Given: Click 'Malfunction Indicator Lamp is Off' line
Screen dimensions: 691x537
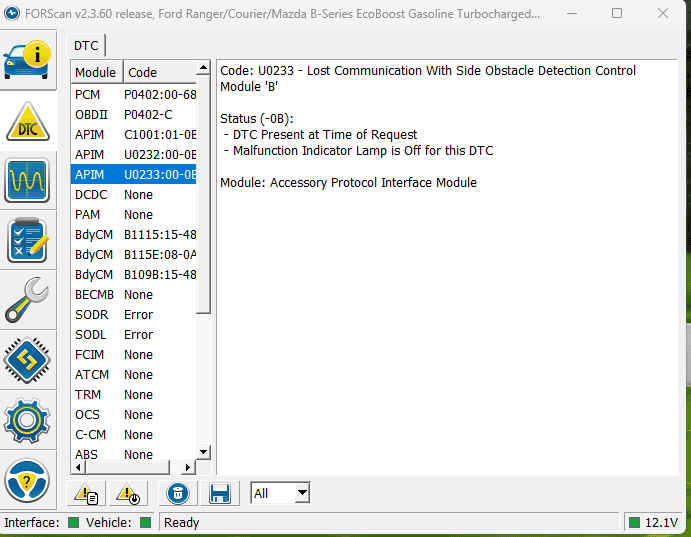Looking at the screenshot, I should [359, 151].
